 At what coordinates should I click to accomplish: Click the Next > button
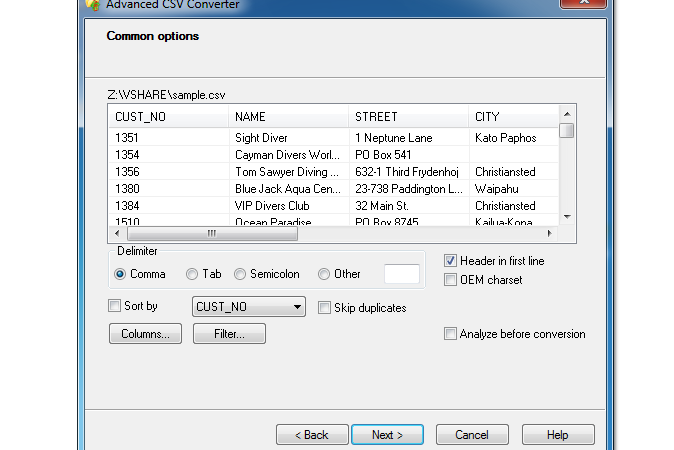click(387, 435)
